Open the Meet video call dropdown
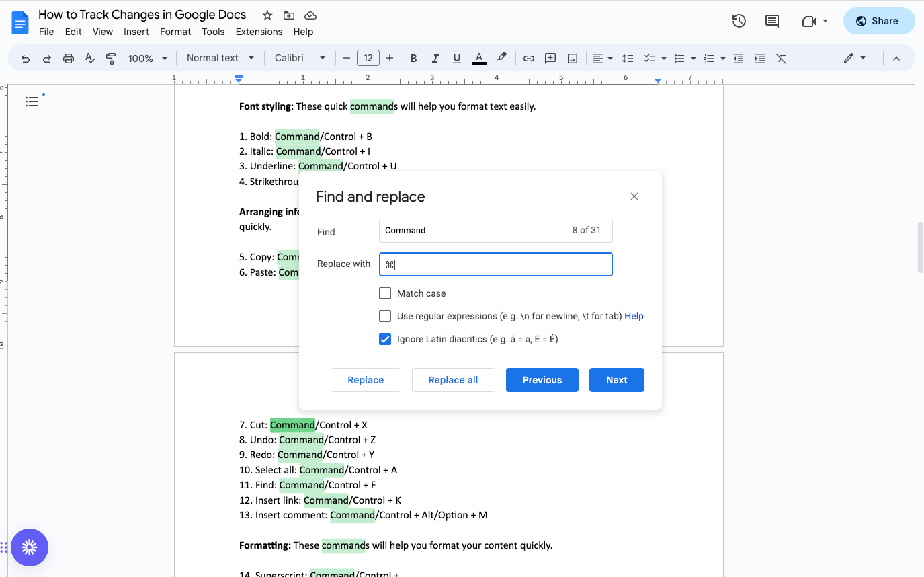Image resolution: width=924 pixels, height=577 pixels. [x=814, y=21]
